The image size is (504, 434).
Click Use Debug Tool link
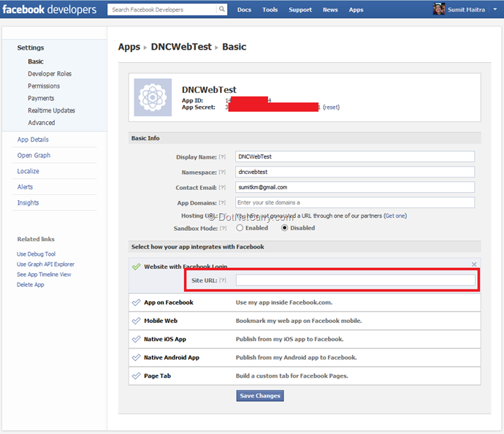[36, 254]
